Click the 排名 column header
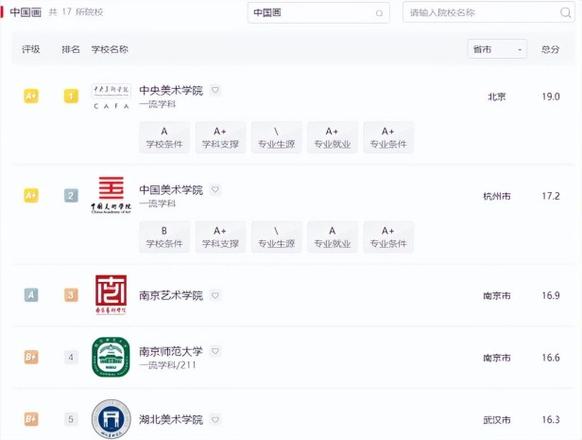The height and width of the screenshot is (440, 582). 71,49
